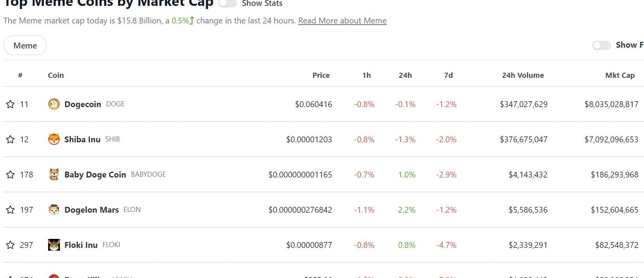Sort by the 24h change column
Screen dimensions: 644x278
[405, 75]
